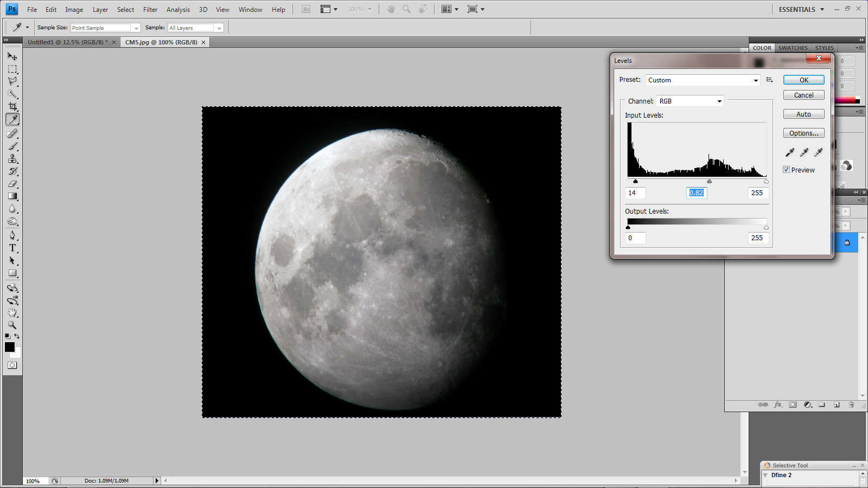Open the Filter menu
868x488 pixels.
pyautogui.click(x=150, y=9)
